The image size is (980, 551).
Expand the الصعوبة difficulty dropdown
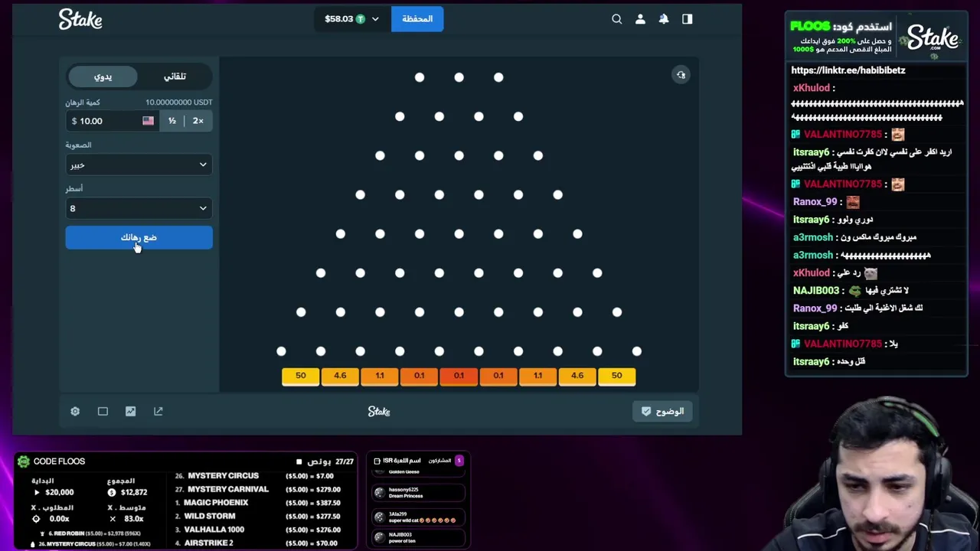click(139, 165)
